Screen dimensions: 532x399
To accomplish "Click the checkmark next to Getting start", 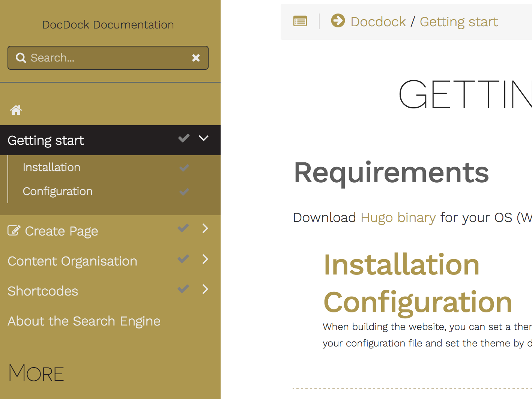I will (x=183, y=138).
